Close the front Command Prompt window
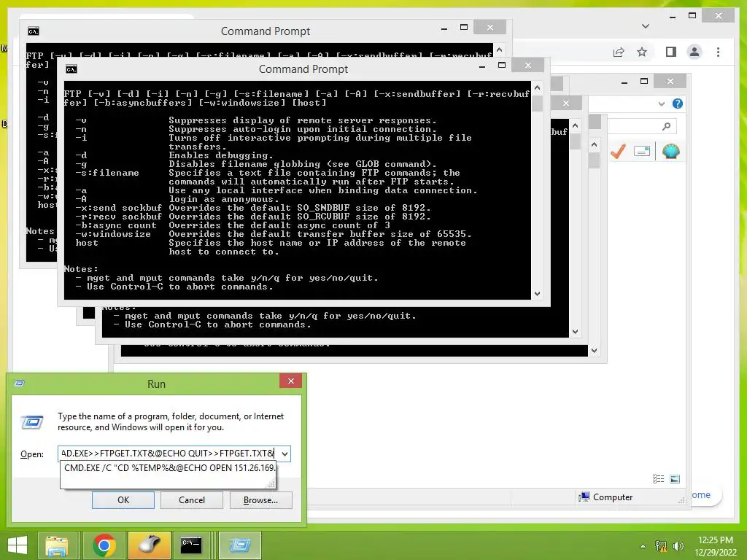The width and height of the screenshot is (747, 560). (528, 65)
